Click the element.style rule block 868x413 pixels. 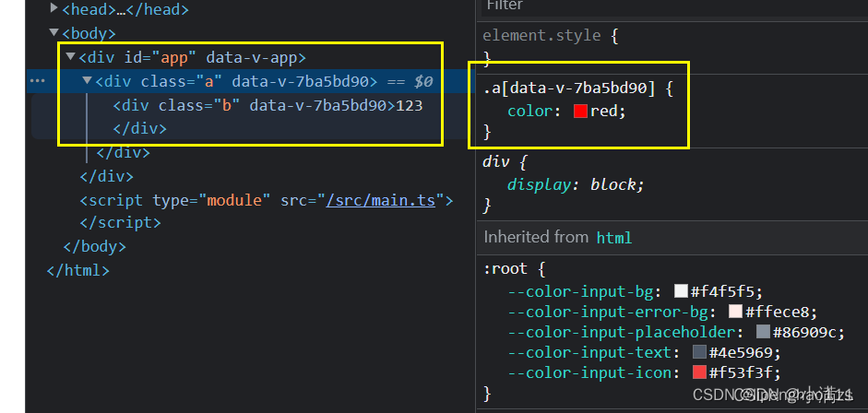672,46
